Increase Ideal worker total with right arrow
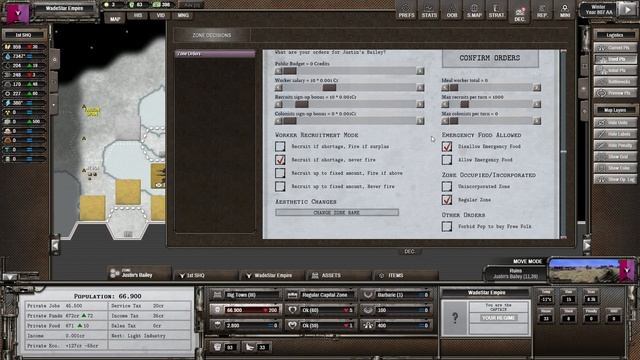This screenshot has height=360, width=640. pyautogui.click(x=537, y=88)
